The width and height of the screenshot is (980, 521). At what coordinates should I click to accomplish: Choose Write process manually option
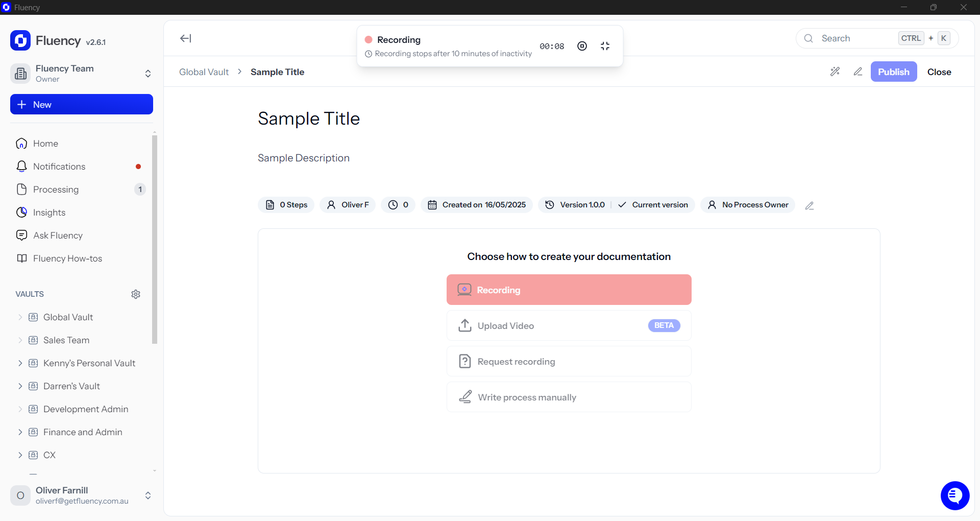(x=569, y=397)
